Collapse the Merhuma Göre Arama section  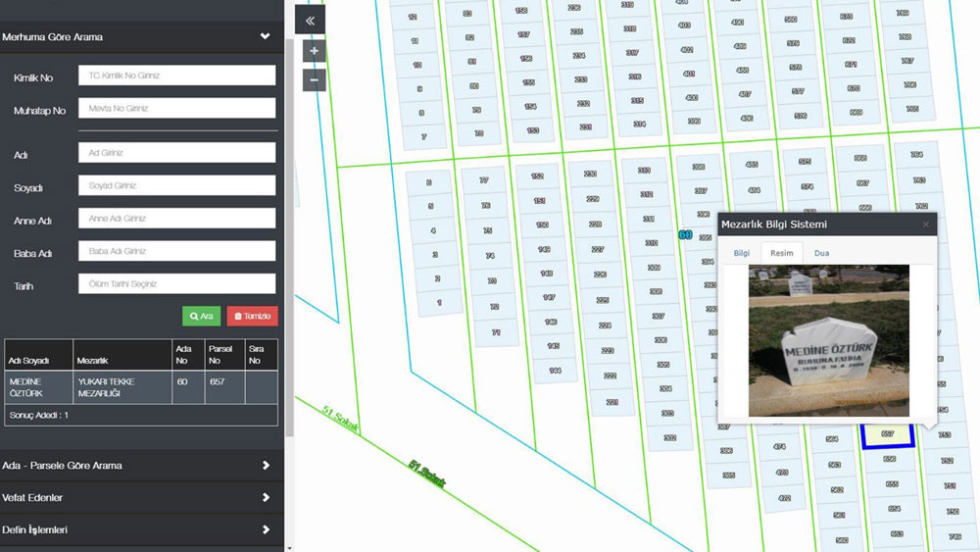[x=265, y=37]
